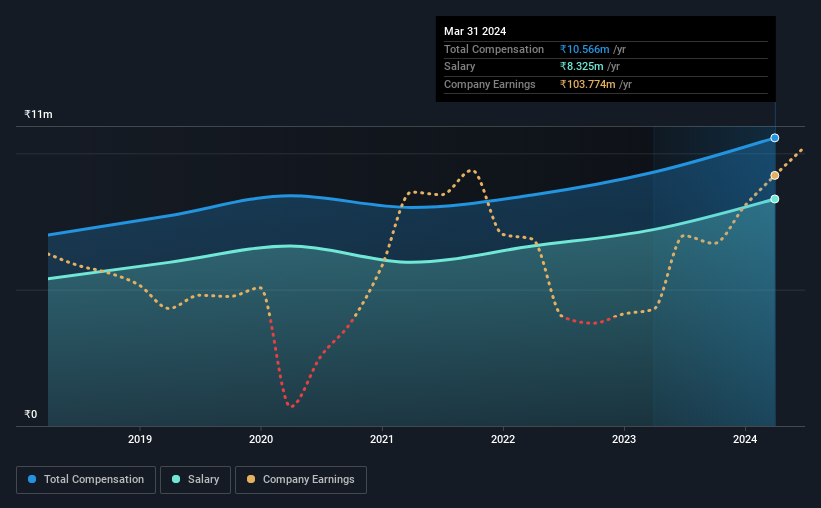Toggle the Salary legend button
821x508 pixels.
pos(195,480)
